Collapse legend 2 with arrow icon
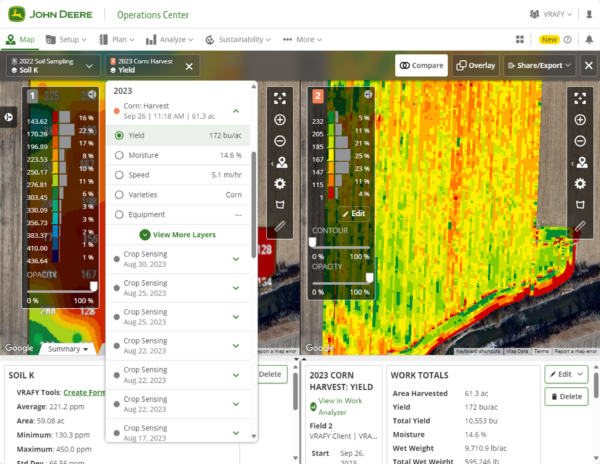Viewport: 600px width, 464px height. click(368, 94)
